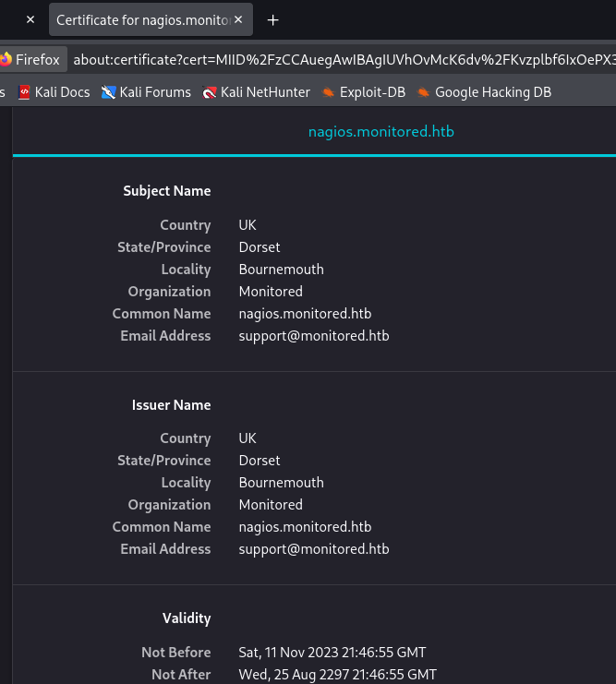
Task: Click the Subject Common Name value
Action: 305,314
